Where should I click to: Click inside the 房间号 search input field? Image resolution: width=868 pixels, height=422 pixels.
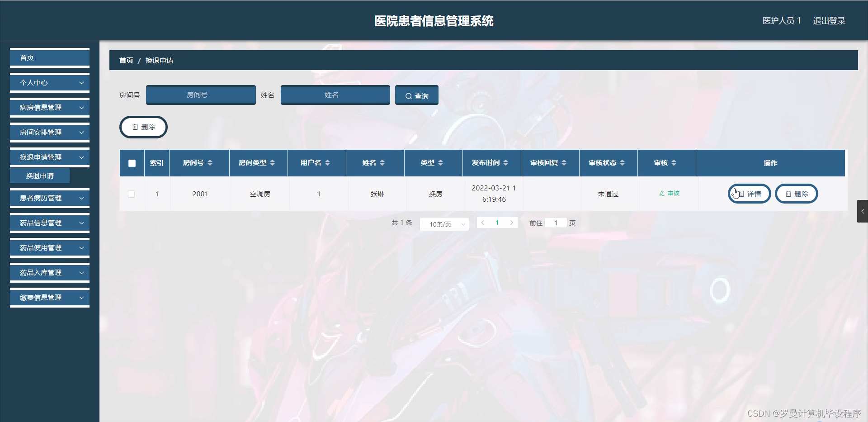(200, 95)
